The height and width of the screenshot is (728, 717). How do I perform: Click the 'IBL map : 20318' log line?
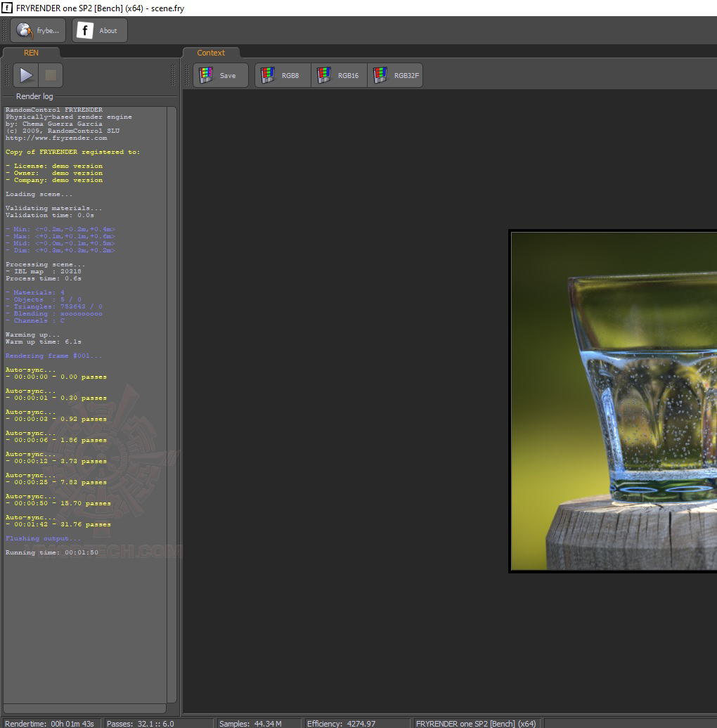[43, 271]
